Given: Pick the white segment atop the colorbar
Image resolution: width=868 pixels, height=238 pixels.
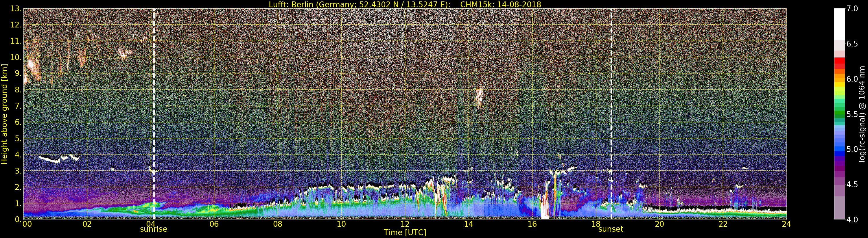Looking at the screenshot, I should pyautogui.click(x=839, y=24).
